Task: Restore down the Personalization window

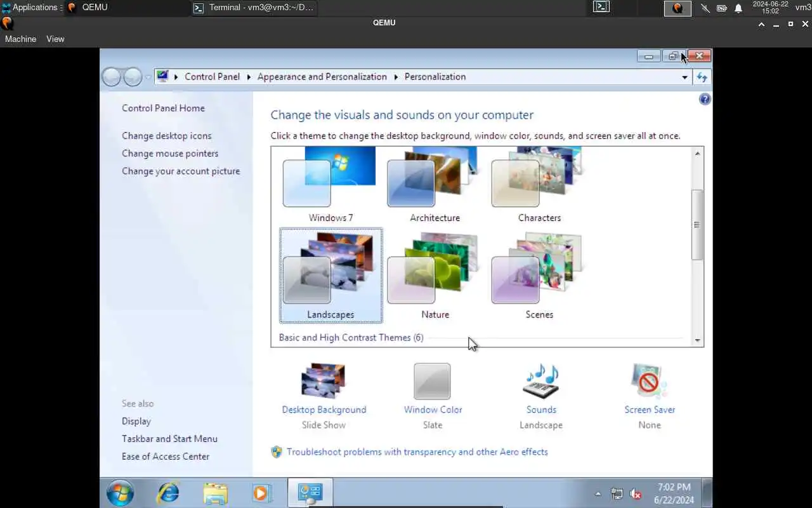Action: click(x=673, y=57)
